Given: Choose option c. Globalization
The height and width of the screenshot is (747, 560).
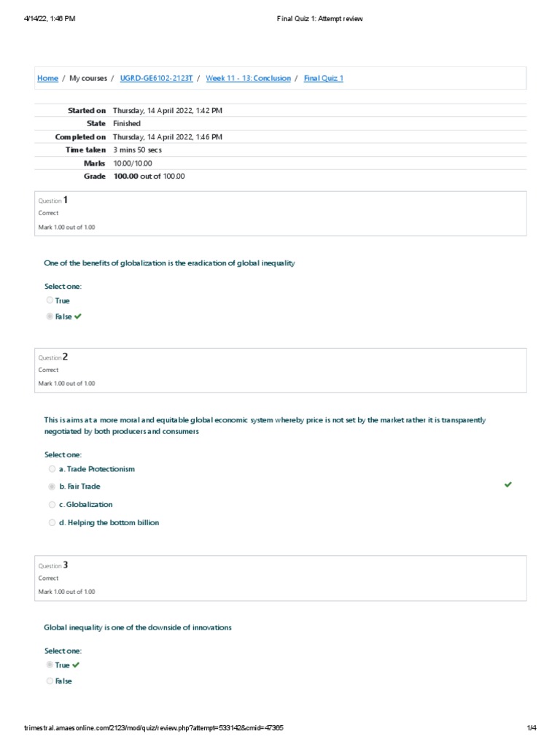Looking at the screenshot, I should (52, 505).
